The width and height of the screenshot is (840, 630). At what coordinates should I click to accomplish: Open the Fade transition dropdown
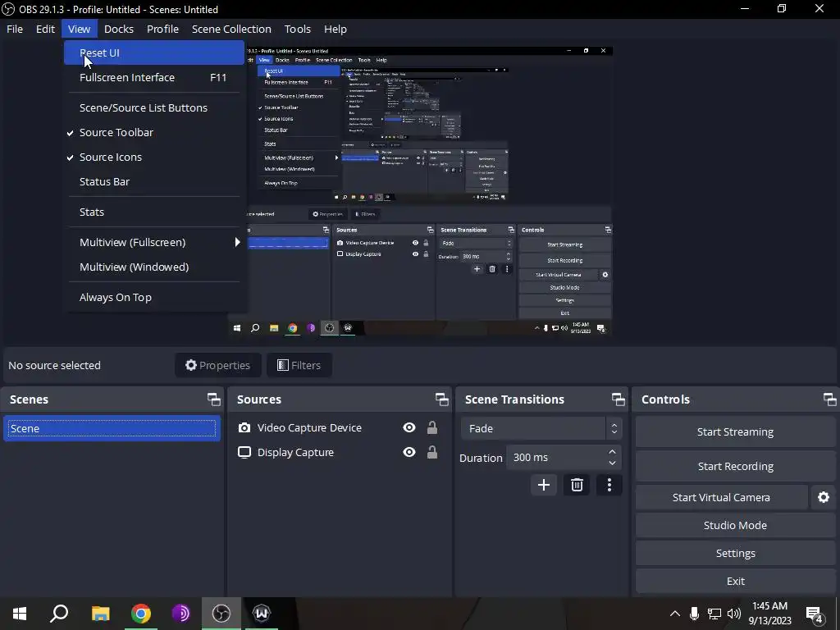(541, 428)
